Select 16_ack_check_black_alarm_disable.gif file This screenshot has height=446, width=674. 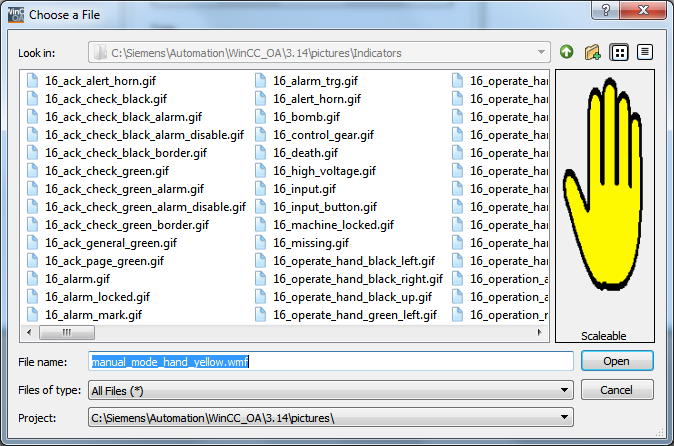[144, 135]
